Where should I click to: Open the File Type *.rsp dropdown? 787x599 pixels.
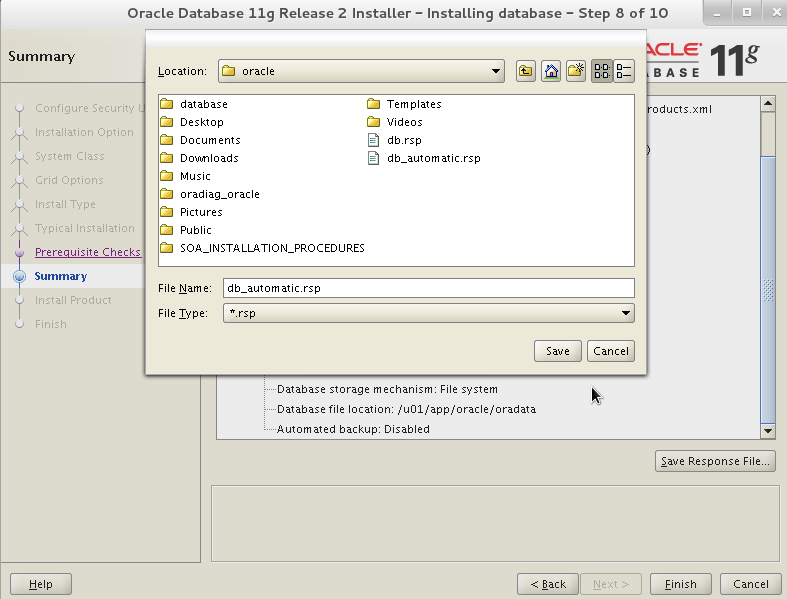pyautogui.click(x=429, y=313)
